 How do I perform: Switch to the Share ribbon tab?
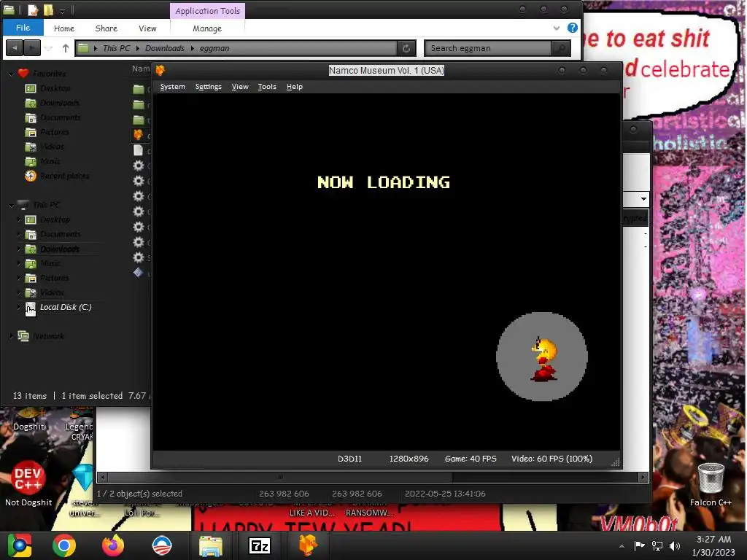click(107, 28)
